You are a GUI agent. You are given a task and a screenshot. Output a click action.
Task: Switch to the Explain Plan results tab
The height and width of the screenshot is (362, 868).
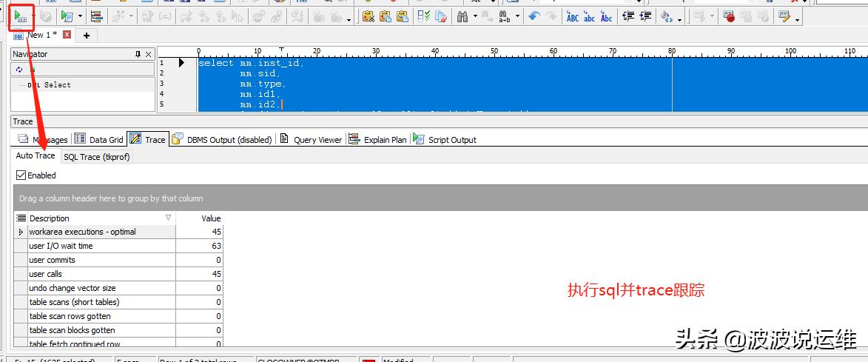click(x=378, y=139)
